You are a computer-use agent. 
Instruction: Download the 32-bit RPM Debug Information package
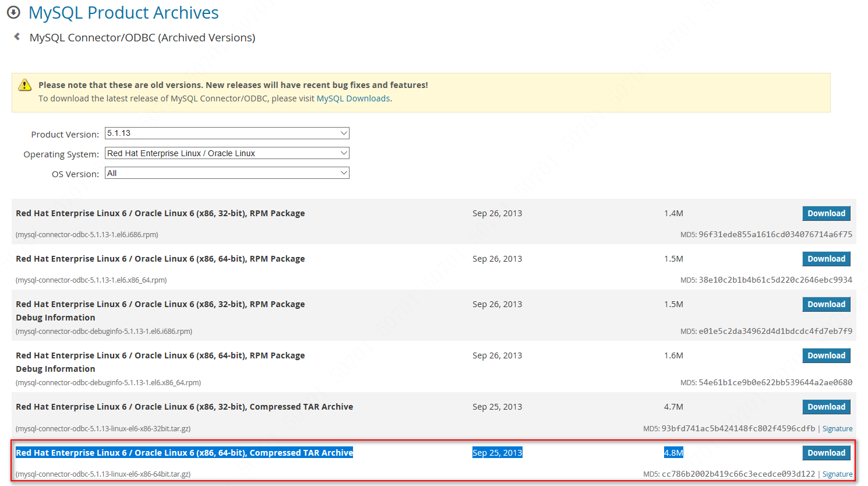point(826,304)
